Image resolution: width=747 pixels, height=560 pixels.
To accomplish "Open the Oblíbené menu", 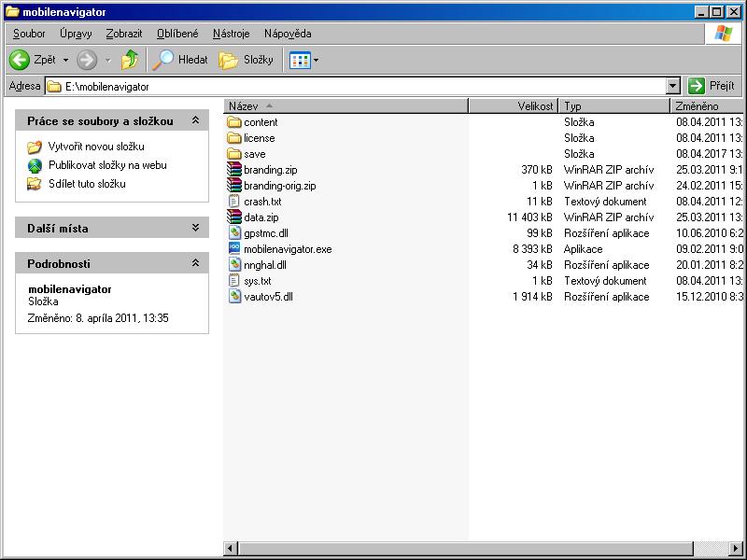I will click(x=177, y=34).
